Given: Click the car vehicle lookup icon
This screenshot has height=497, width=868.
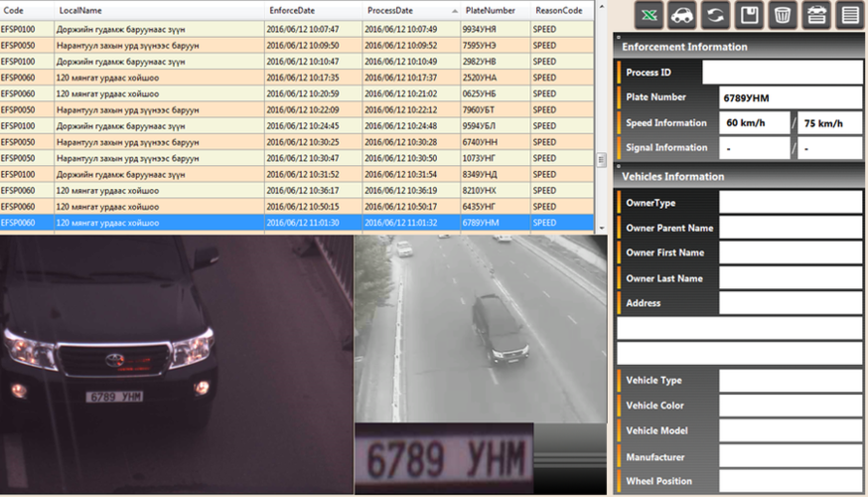Looking at the screenshot, I should (x=682, y=15).
